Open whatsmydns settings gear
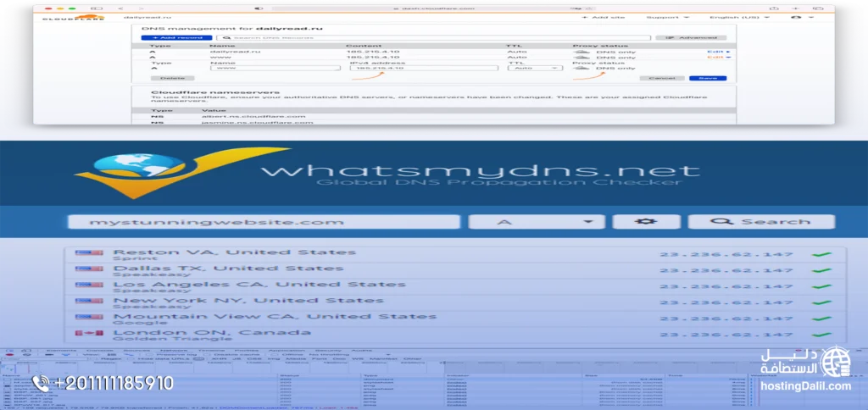Viewport: 868px width, 410px height. tap(646, 222)
